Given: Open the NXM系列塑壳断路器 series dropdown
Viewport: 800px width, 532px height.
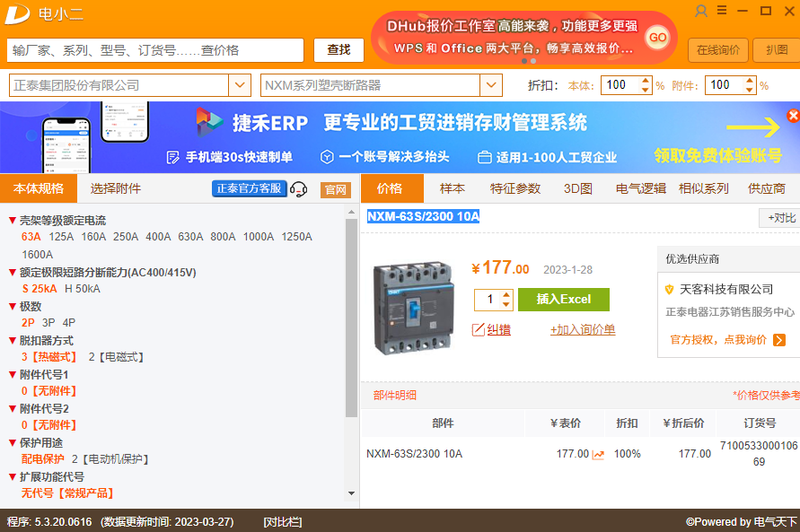Looking at the screenshot, I should [x=491, y=85].
